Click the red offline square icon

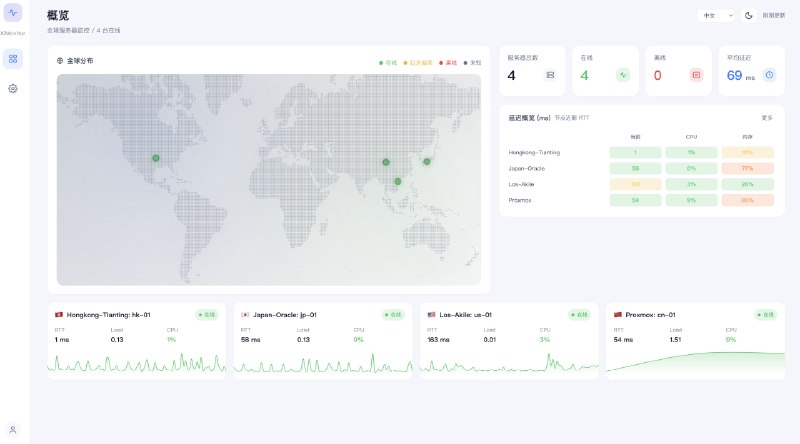[696, 75]
